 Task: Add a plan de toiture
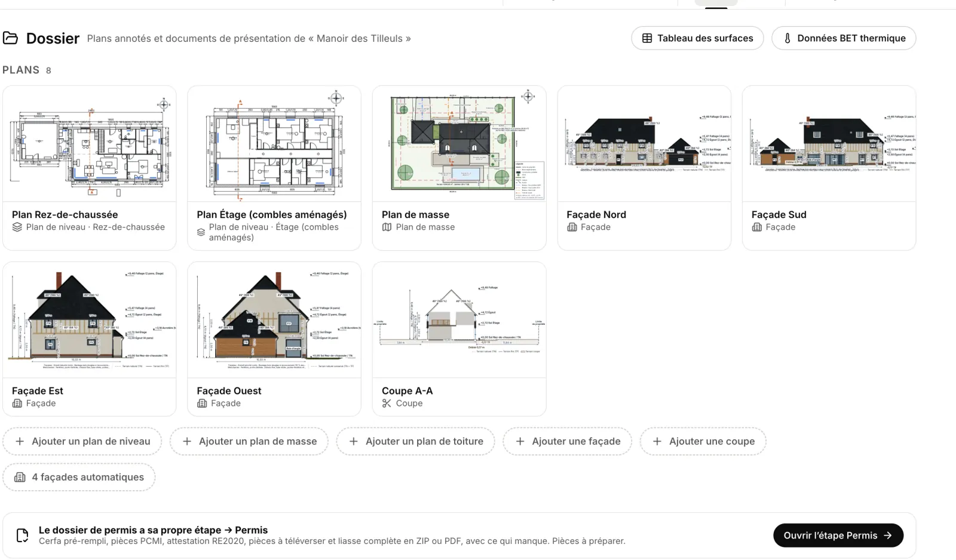416,441
